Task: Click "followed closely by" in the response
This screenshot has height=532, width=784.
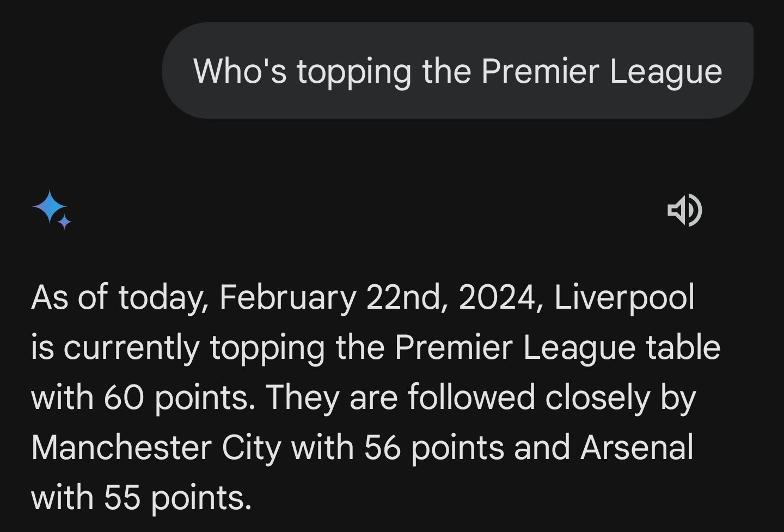Action: 552,398
